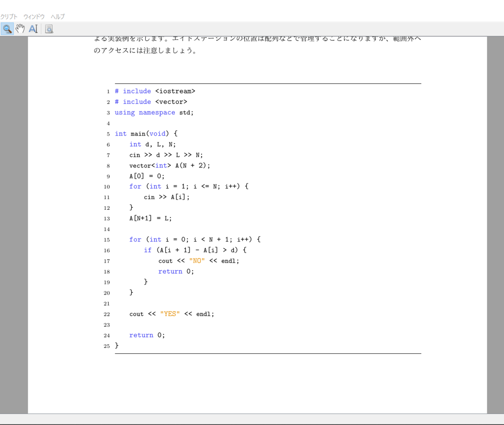Select the text selection tool
The height and width of the screenshot is (425, 504).
coord(33,29)
